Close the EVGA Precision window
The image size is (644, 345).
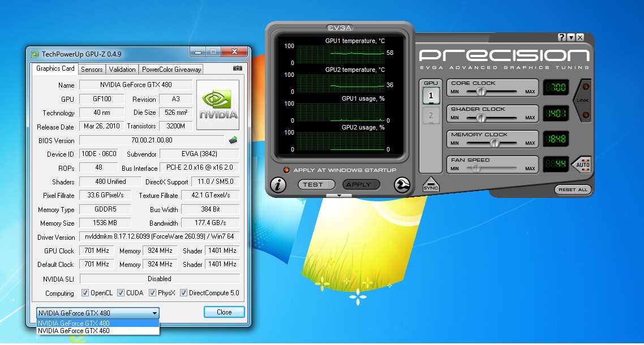pyautogui.click(x=580, y=37)
